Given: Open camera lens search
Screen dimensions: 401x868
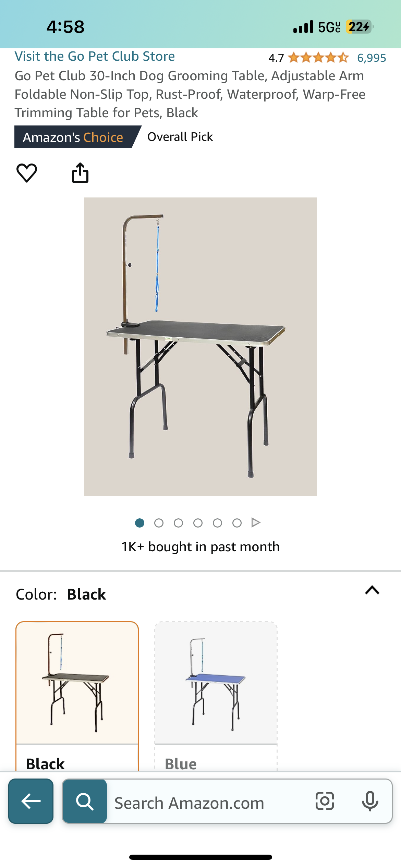Looking at the screenshot, I should coord(324,801).
